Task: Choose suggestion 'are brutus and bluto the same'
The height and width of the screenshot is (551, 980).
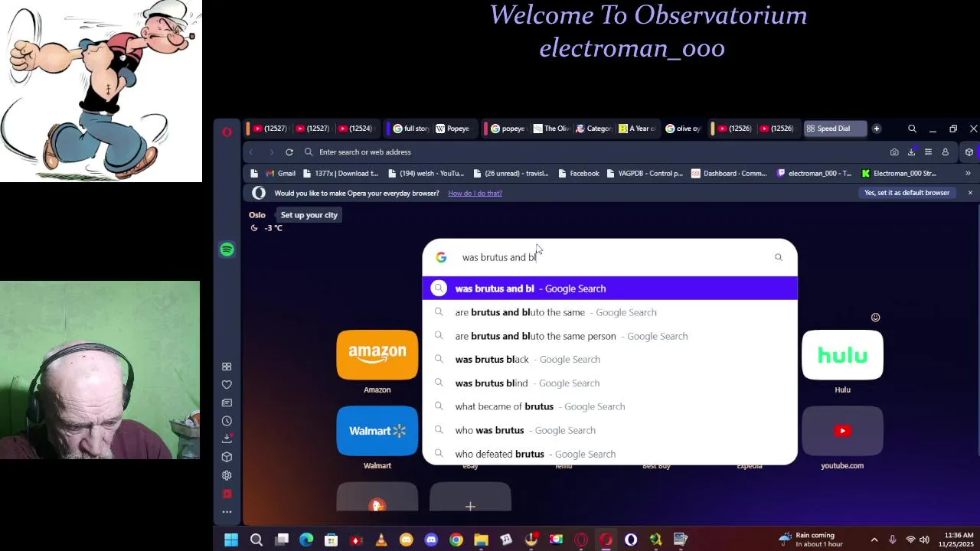Action: [609, 312]
